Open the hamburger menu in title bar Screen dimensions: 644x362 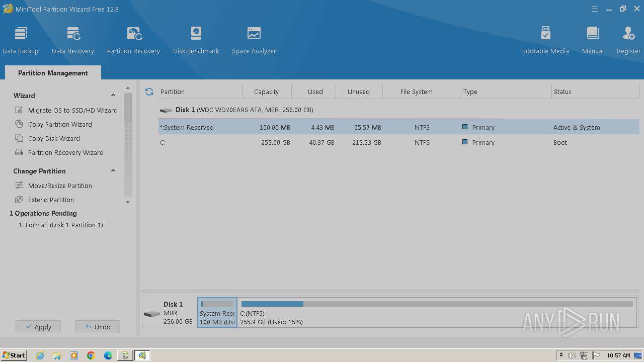595,9
